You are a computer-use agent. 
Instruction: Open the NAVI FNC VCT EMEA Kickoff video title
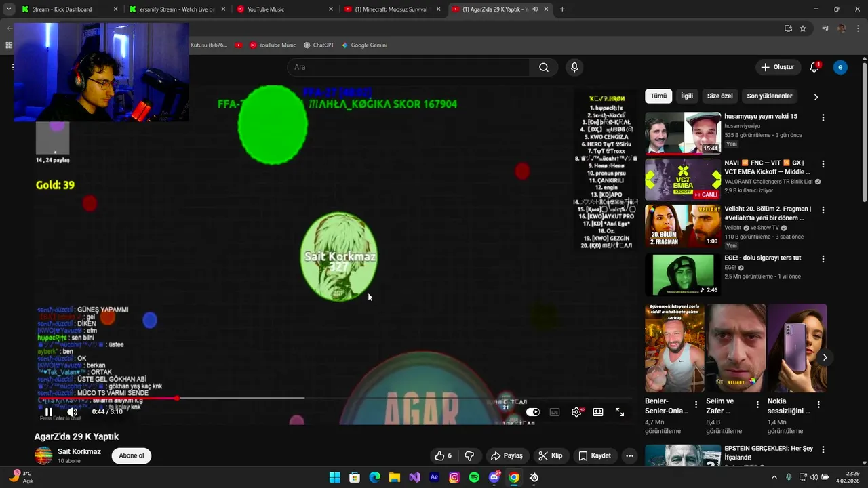(x=768, y=167)
